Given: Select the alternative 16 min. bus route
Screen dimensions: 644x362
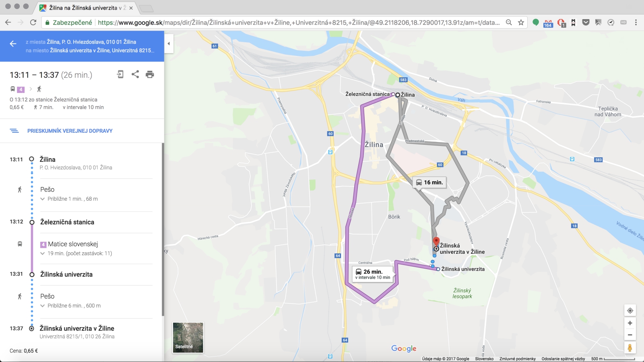Looking at the screenshot, I should point(429,183).
